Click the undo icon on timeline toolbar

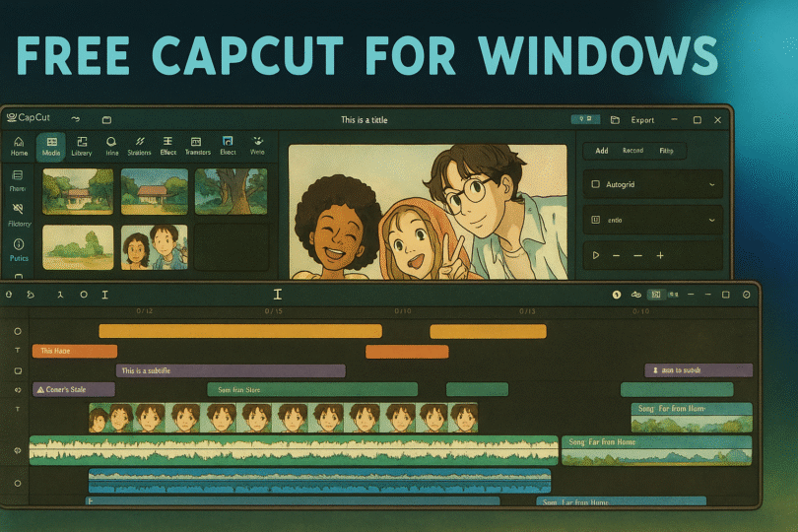coord(31,295)
